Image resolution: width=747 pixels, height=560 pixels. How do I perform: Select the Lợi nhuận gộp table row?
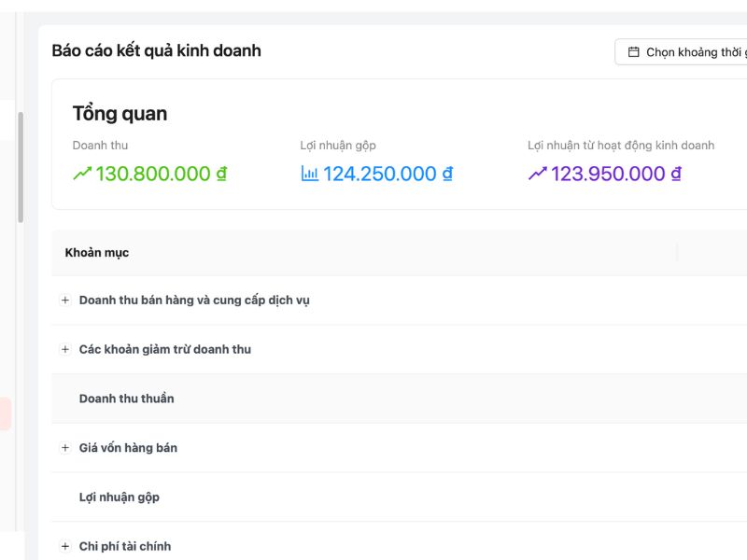(x=120, y=497)
